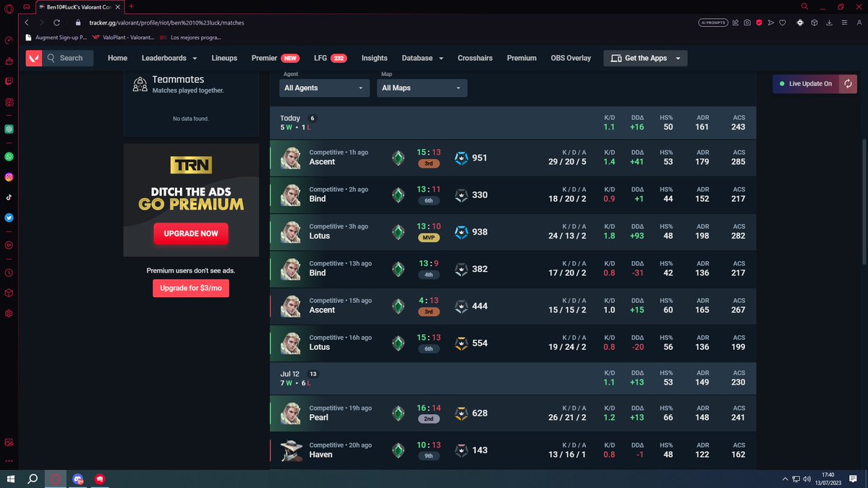Take a snapshot with camera icon

[x=747, y=22]
